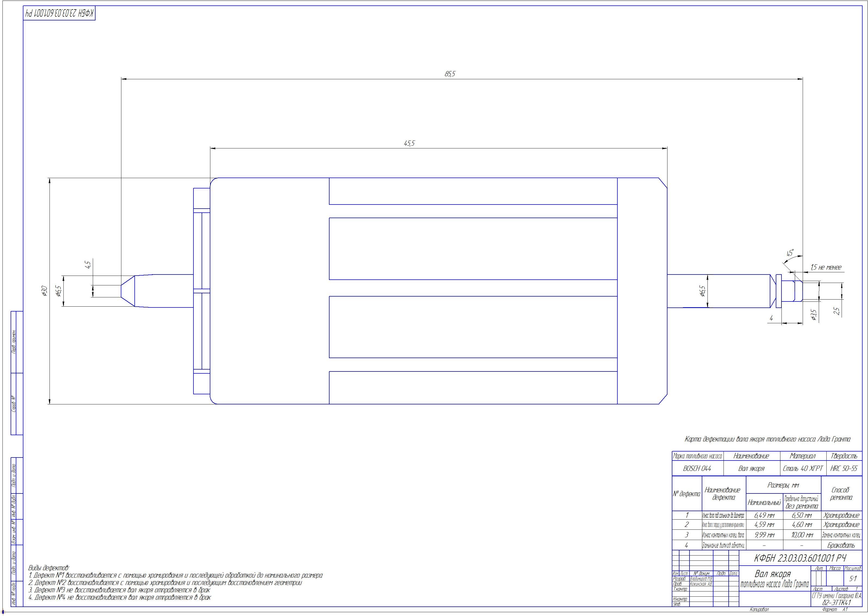Click the HRC 50-55 hardness cell
This screenshot has width=868, height=616.
[843, 468]
